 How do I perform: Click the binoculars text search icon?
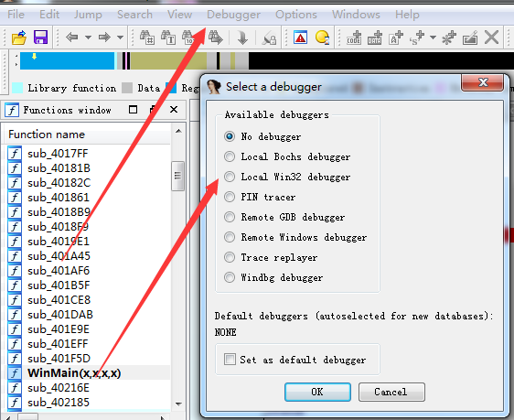point(168,38)
